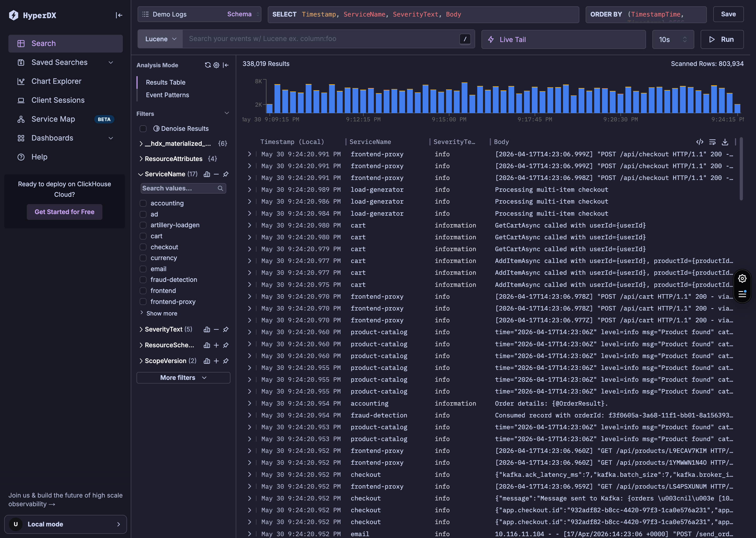
Task: Collapse the left navigation sidebar
Action: pos(119,15)
